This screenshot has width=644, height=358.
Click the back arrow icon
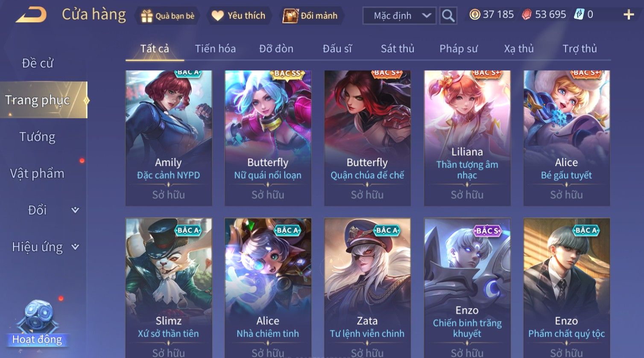tap(31, 15)
